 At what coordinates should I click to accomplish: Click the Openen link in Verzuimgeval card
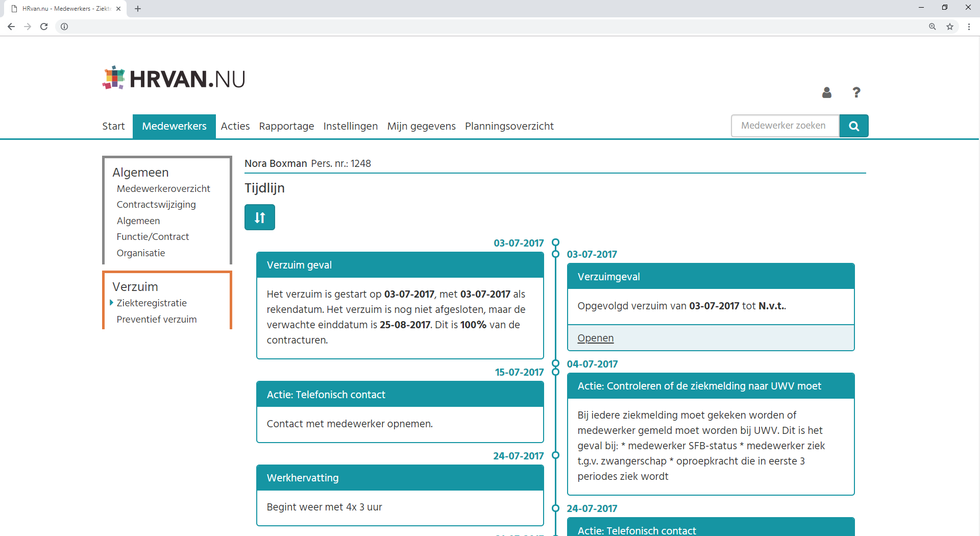[596, 338]
